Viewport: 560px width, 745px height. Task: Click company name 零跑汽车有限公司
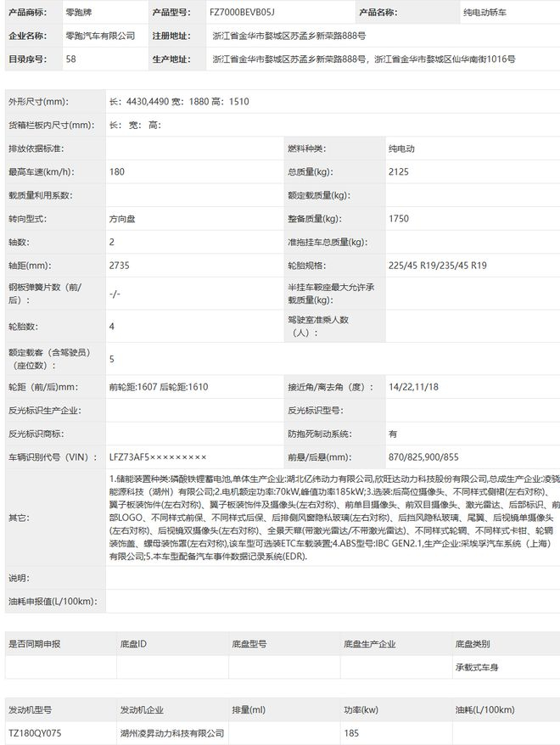[x=100, y=36]
